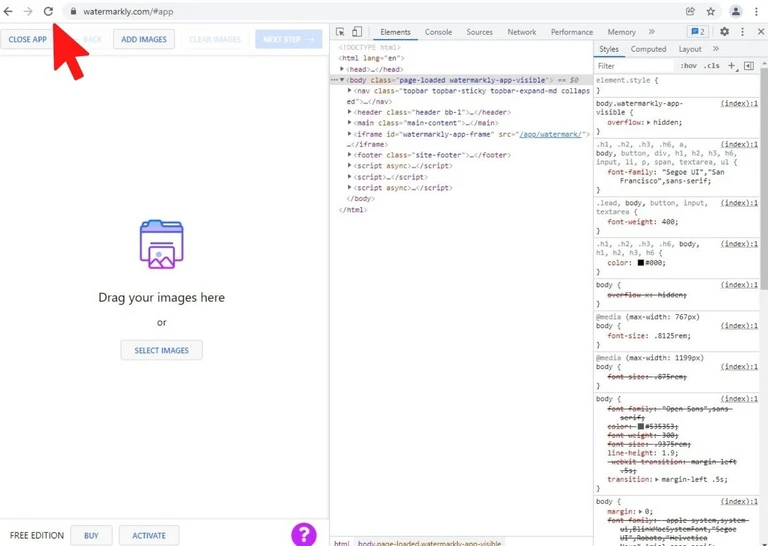Select the Computed sub-tab

(648, 49)
